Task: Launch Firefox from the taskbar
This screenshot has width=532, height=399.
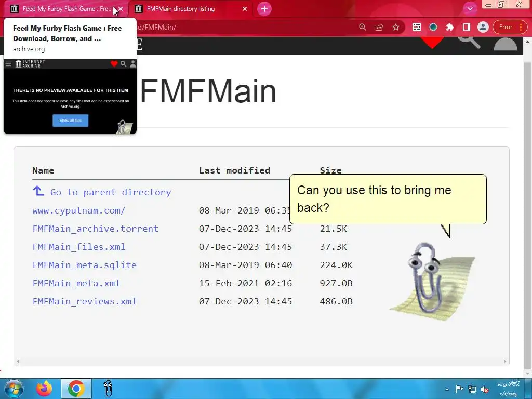Action: 44,389
